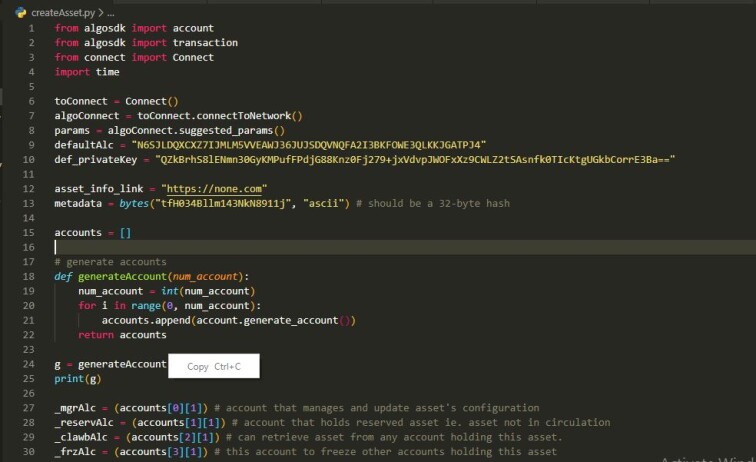Click the N6SJLDQX address string on line 9
The height and width of the screenshot is (462, 756).
[309, 145]
